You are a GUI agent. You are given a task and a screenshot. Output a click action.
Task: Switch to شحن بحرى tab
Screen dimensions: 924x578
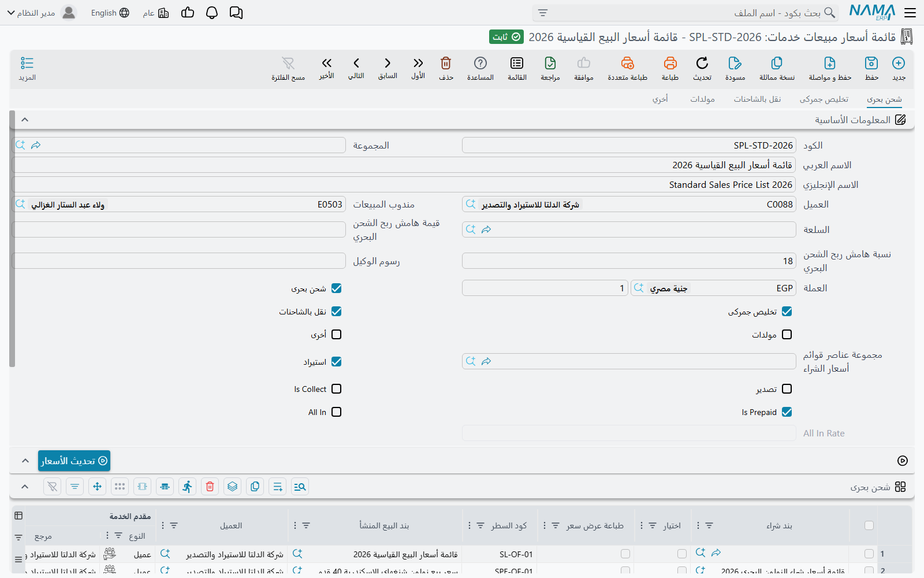click(884, 99)
